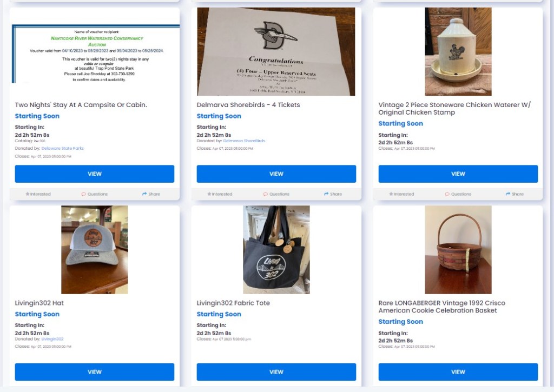
Task: Share the Stoneware Chicken Waterer item
Action: (515, 194)
